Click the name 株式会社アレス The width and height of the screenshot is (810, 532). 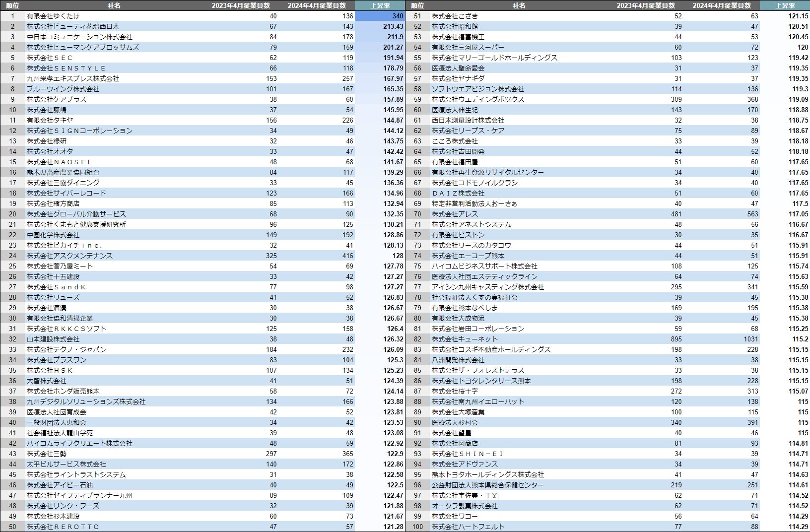pyautogui.click(x=455, y=214)
